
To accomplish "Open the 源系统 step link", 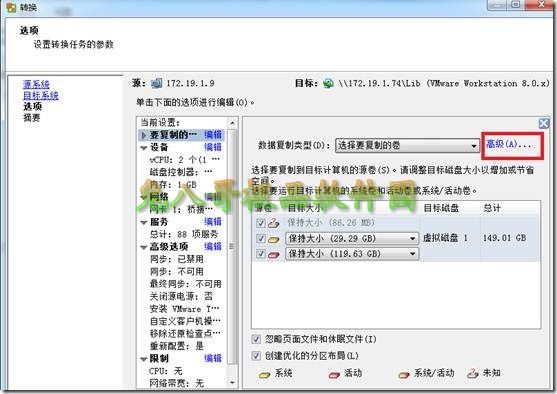I will (36, 84).
